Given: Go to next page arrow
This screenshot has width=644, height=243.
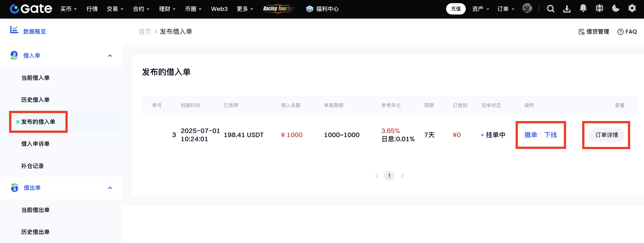Looking at the screenshot, I should pos(402,176).
